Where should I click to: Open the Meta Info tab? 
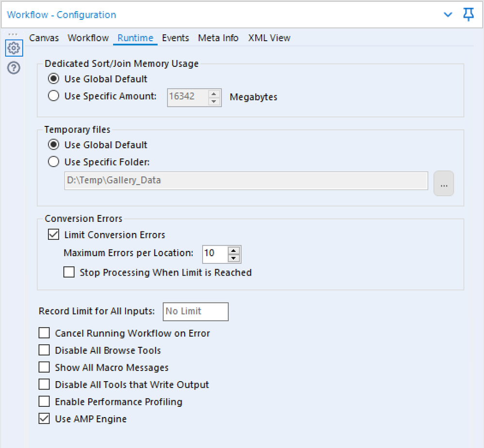click(x=218, y=38)
